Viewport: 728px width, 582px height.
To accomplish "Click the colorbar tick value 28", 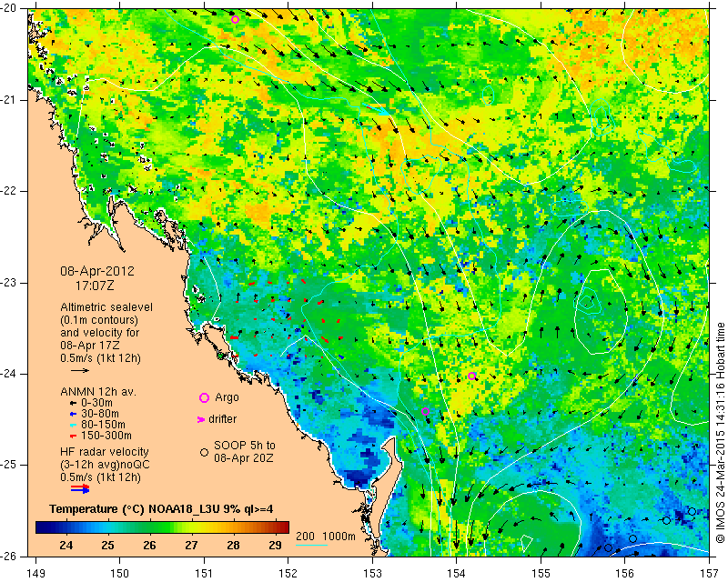I will point(233,545).
